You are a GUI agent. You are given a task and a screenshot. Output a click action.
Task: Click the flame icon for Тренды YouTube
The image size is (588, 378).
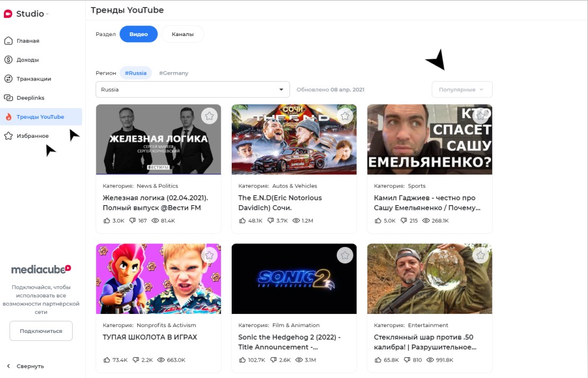pos(8,117)
